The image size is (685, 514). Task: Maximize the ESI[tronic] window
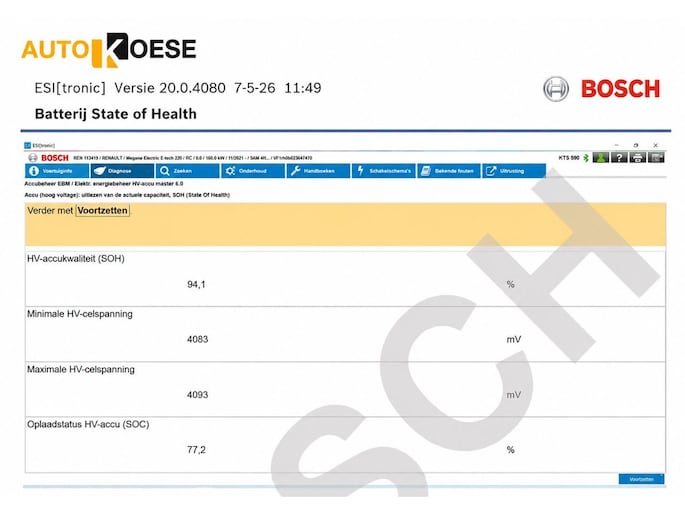(636, 145)
